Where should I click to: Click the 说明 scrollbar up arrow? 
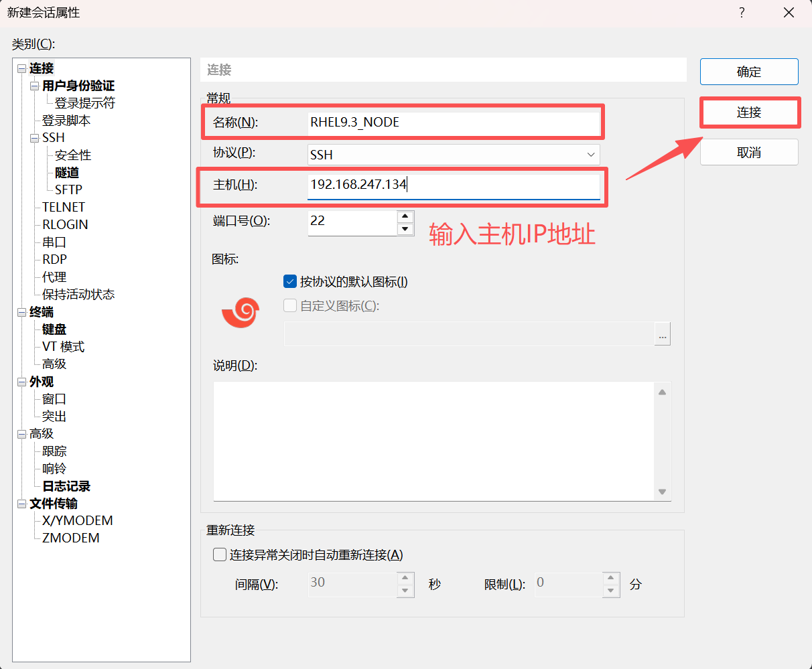coord(662,392)
